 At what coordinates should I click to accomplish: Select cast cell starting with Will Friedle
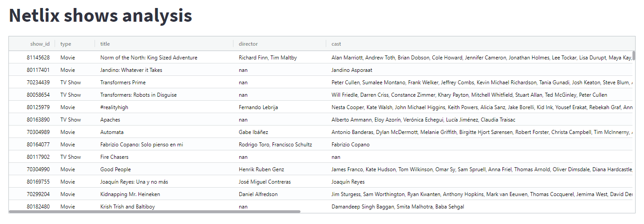tap(479, 95)
